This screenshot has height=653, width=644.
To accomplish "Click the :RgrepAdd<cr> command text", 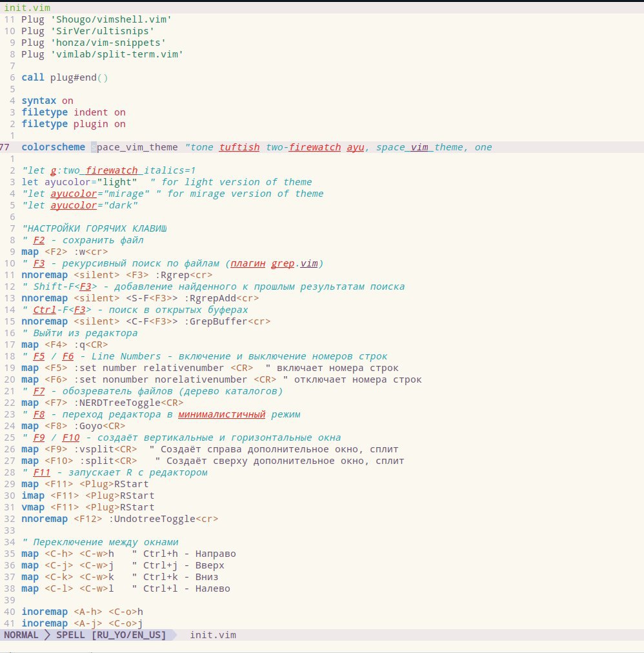I will click(x=221, y=298).
